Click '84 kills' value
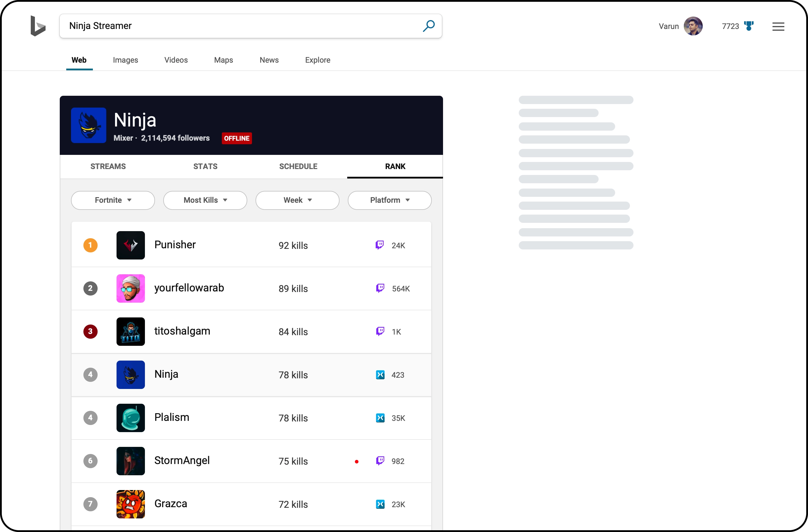 293,332
